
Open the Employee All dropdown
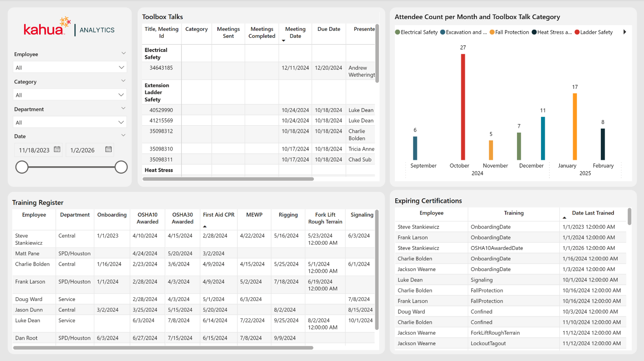pos(70,67)
